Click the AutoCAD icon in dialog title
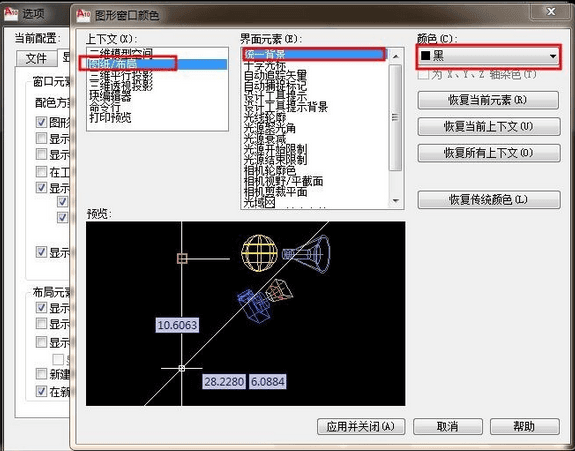This screenshot has height=451, width=575. point(83,15)
